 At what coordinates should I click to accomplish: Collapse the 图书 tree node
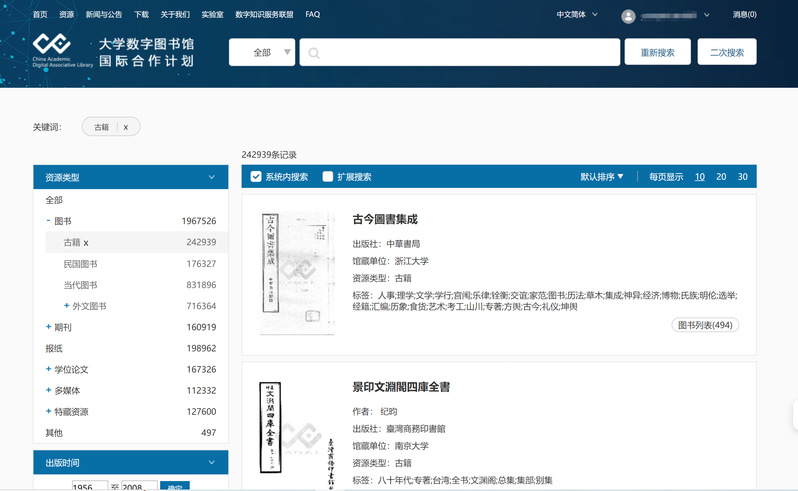coord(48,221)
